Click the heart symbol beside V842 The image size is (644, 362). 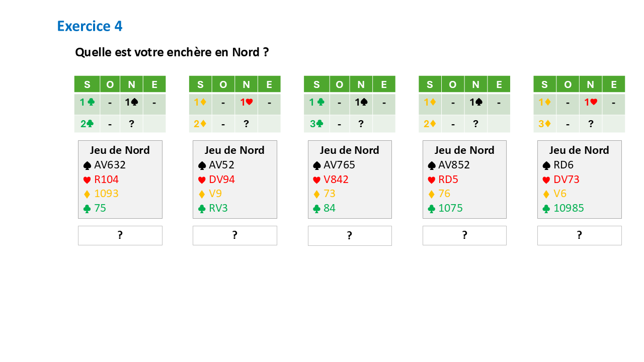[x=316, y=179]
